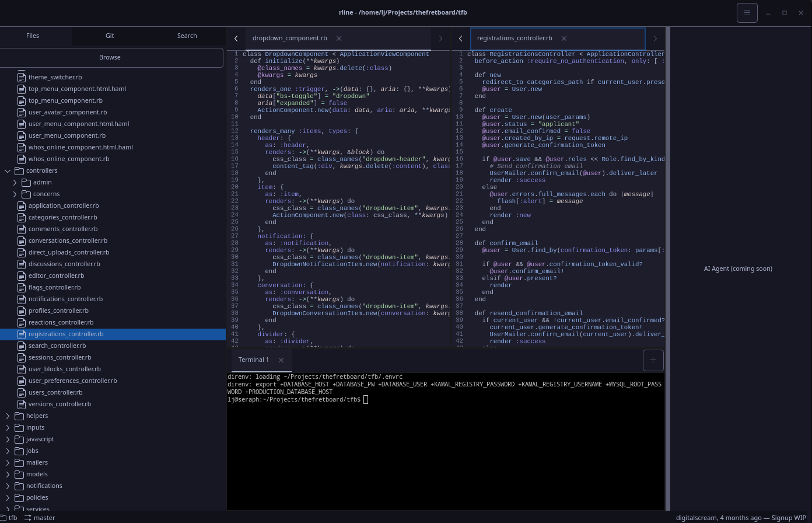Switch to the Git tab
The image size is (812, 523).
pos(110,36)
